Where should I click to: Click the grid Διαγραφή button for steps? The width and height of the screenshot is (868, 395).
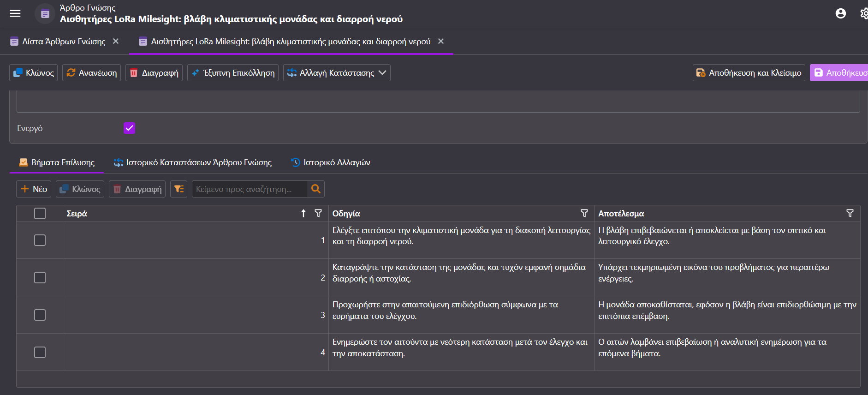point(137,189)
